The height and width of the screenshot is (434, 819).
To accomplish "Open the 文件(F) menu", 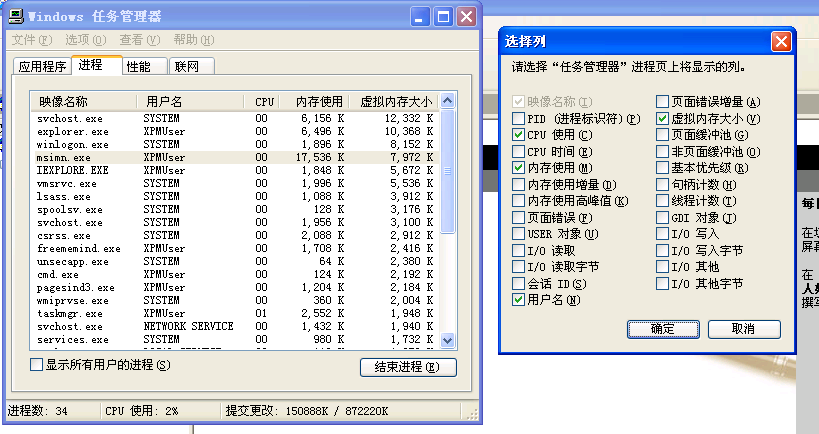I will 32,40.
